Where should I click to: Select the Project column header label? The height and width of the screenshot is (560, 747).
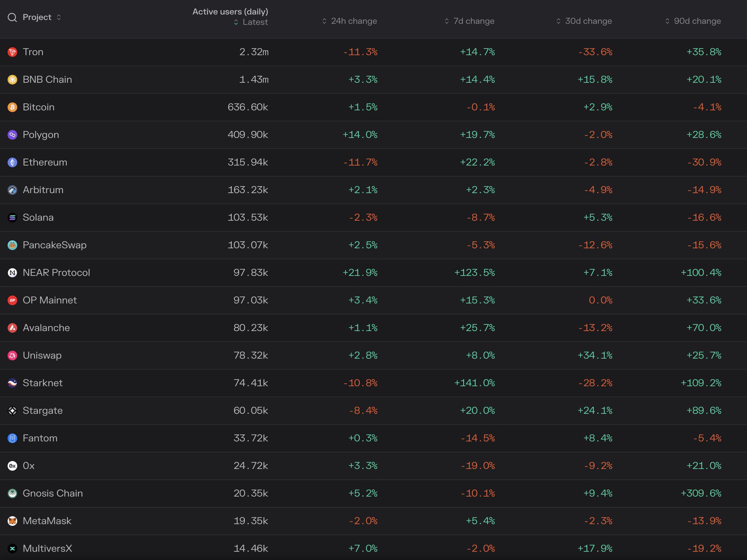38,17
